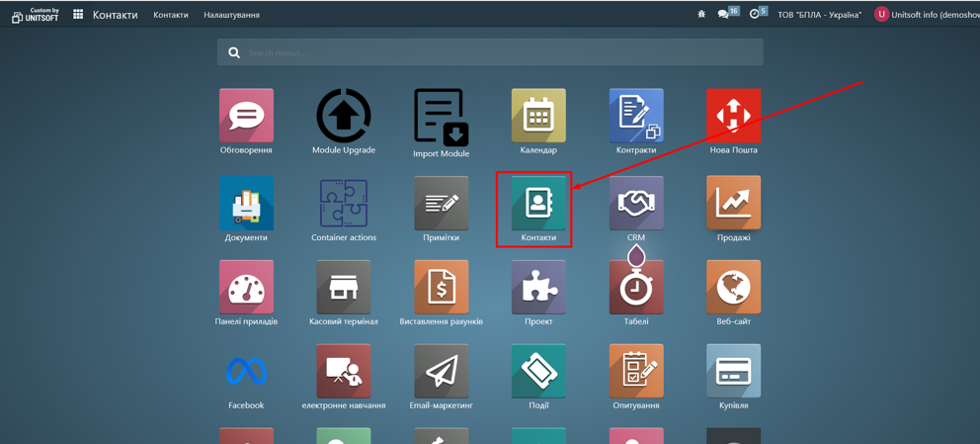Image resolution: width=980 pixels, height=444 pixels.
Task: Open the Документи app
Action: pyautogui.click(x=246, y=204)
